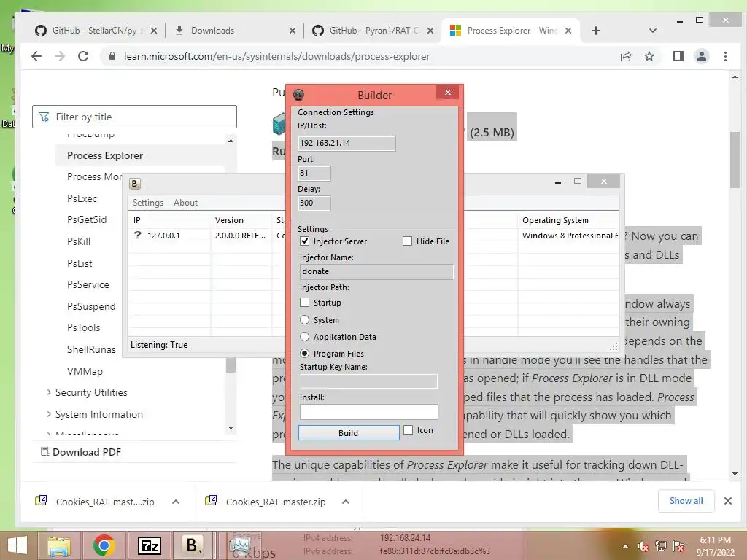Open File Explorer from the taskbar
This screenshot has width=747, height=560.
pos(58,545)
